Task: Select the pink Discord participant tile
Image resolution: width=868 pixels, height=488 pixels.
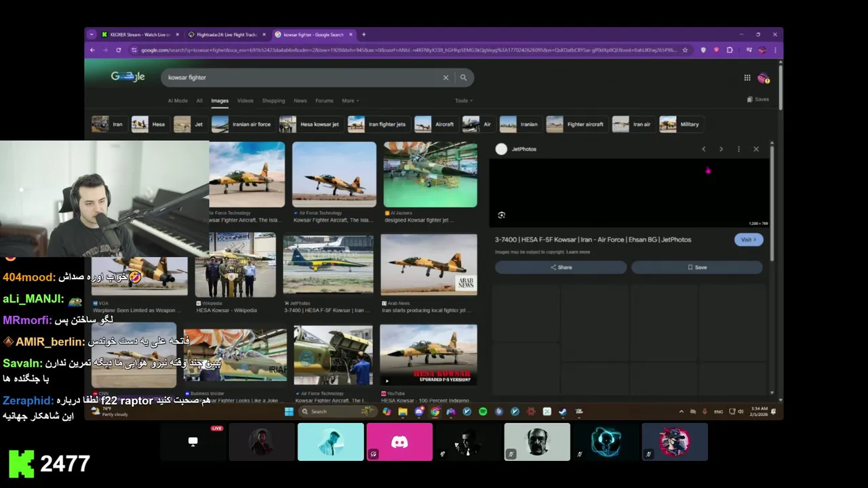Action: 399,442
